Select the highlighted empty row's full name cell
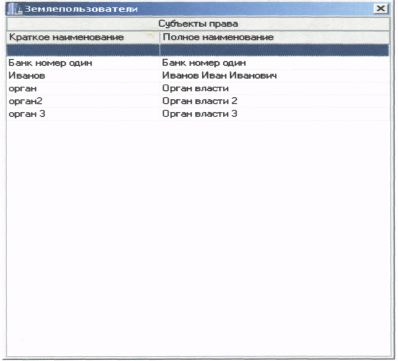Screen dimensions: 398x361 (x=275, y=50)
